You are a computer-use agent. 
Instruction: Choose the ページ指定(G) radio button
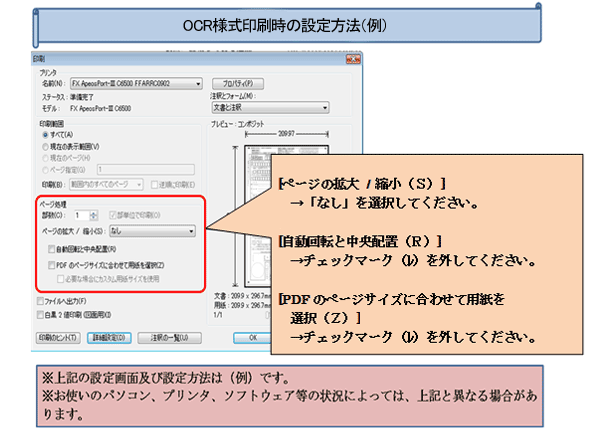pos(45,170)
